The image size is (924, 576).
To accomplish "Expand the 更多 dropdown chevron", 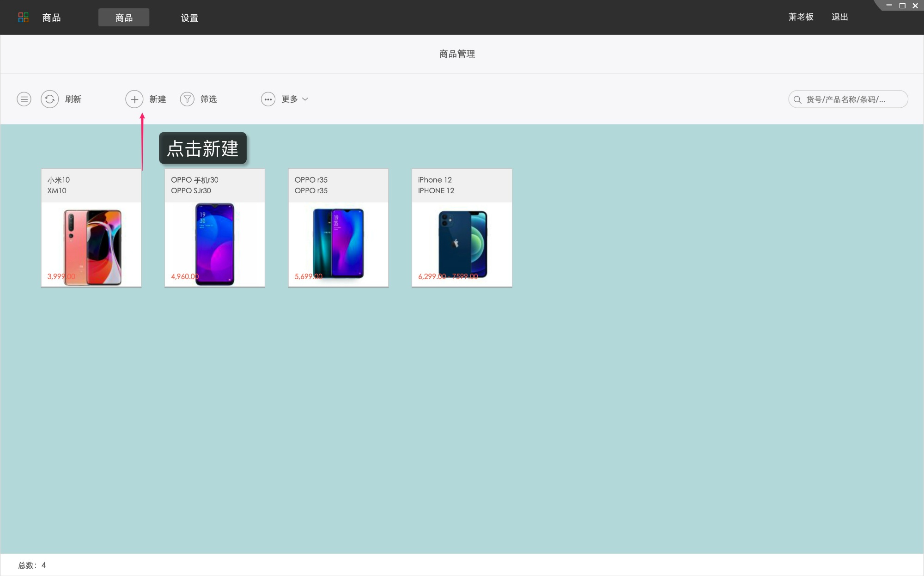I will pos(305,99).
